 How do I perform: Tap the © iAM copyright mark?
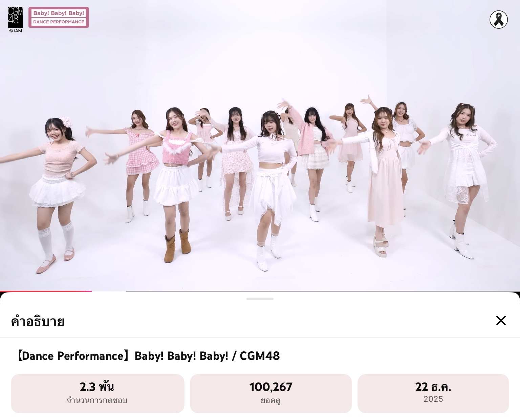click(16, 31)
